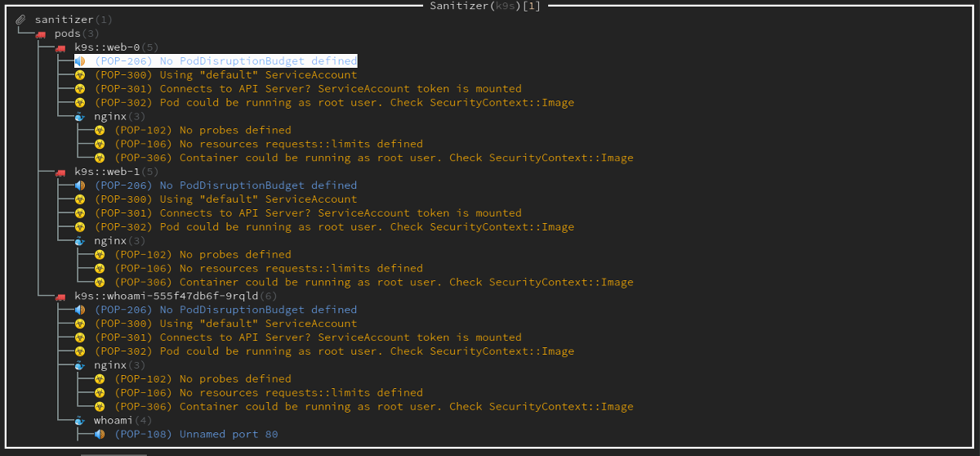Image resolution: width=980 pixels, height=456 pixels.
Task: Click the red truck icon next to pods
Action: click(40, 34)
